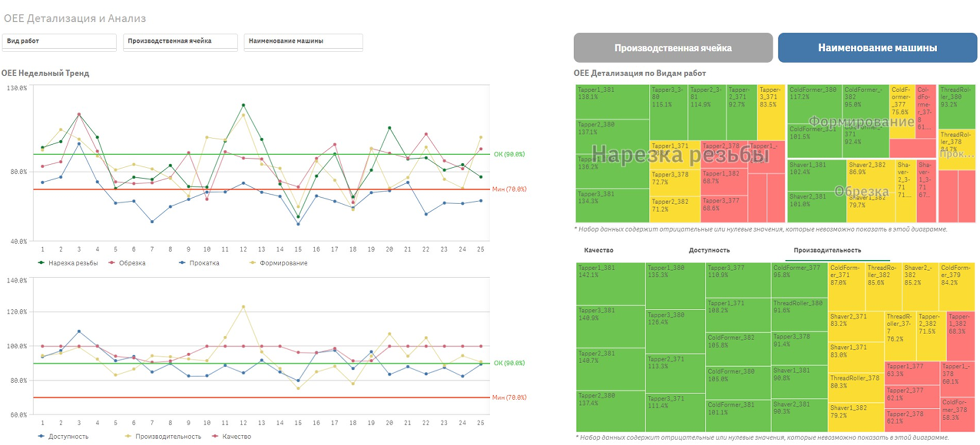
Task: Click the gray Производственная ячейка button
Action: click(x=673, y=47)
